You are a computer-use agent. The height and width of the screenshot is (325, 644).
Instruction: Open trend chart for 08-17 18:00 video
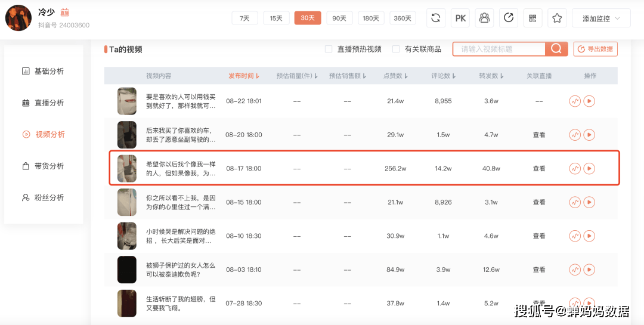coord(575,168)
